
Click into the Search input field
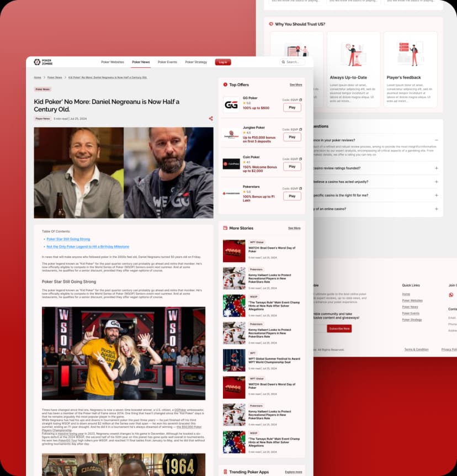[292, 62]
